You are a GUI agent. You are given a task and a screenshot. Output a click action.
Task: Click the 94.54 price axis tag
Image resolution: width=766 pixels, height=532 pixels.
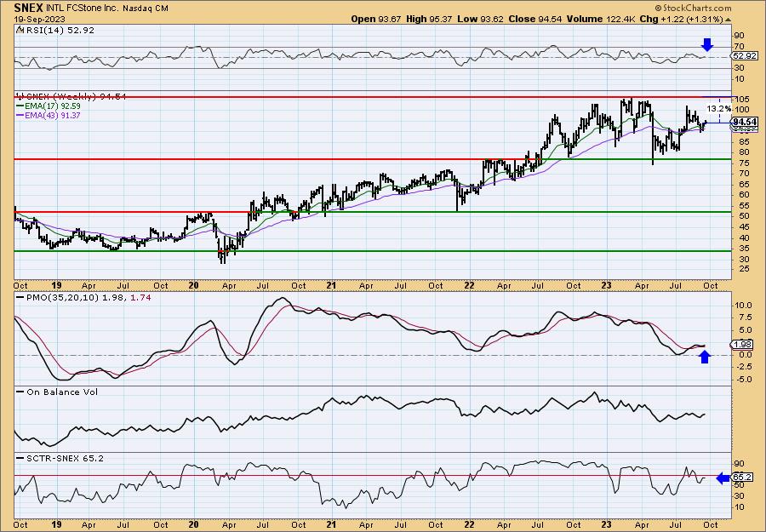(745, 122)
